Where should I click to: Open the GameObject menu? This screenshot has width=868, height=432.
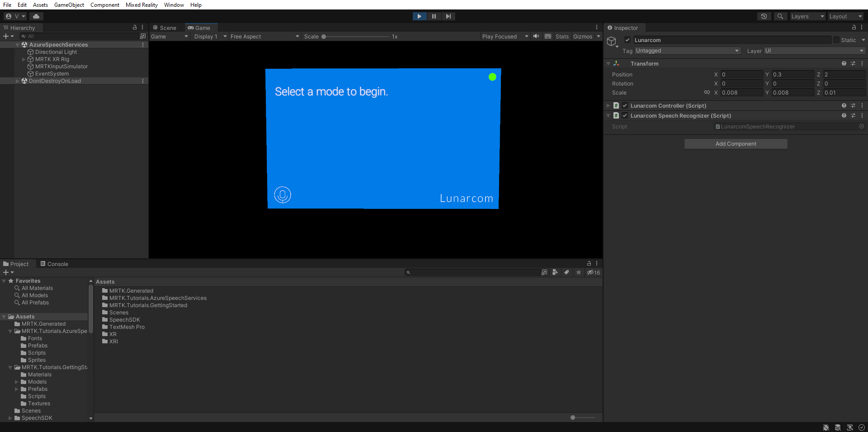[x=69, y=5]
